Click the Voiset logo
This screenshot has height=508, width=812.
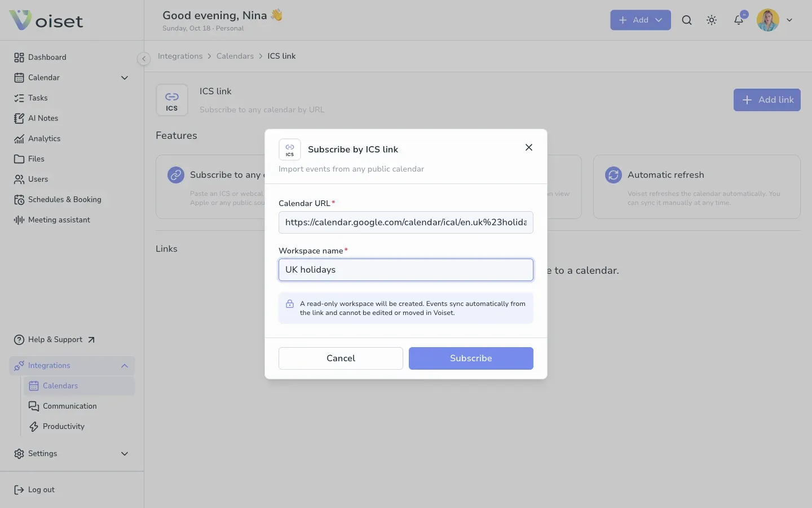[x=46, y=20]
